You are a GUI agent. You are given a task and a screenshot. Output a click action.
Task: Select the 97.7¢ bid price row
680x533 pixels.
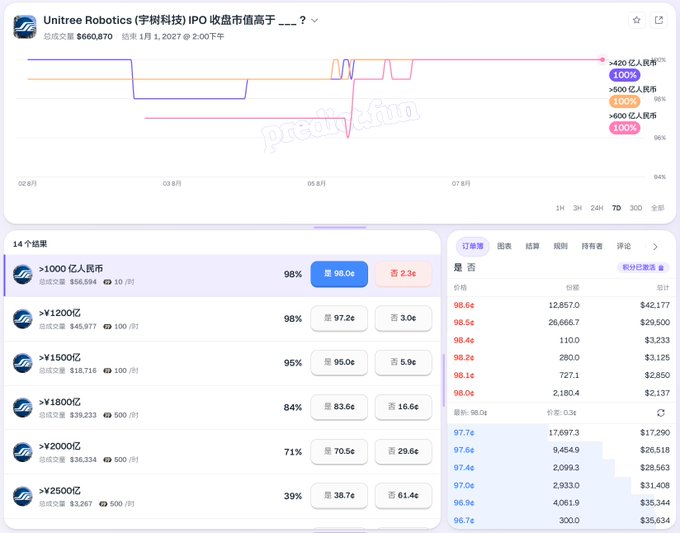coord(561,433)
